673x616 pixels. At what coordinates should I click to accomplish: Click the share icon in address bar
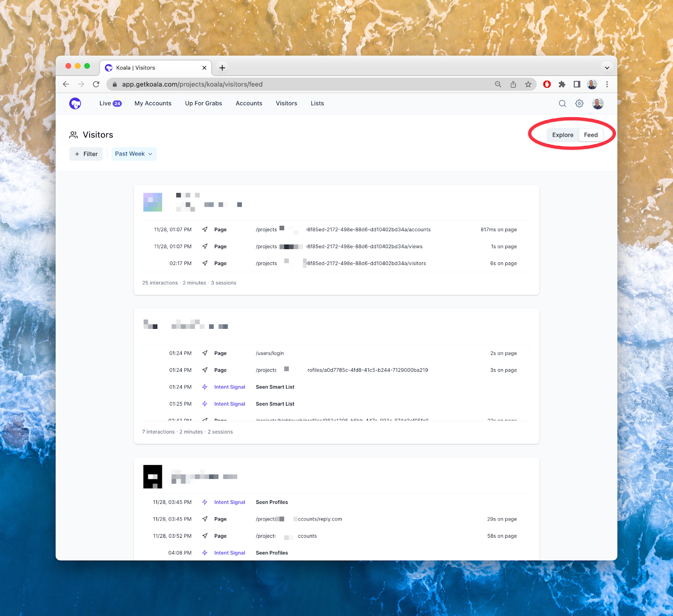[x=513, y=84]
